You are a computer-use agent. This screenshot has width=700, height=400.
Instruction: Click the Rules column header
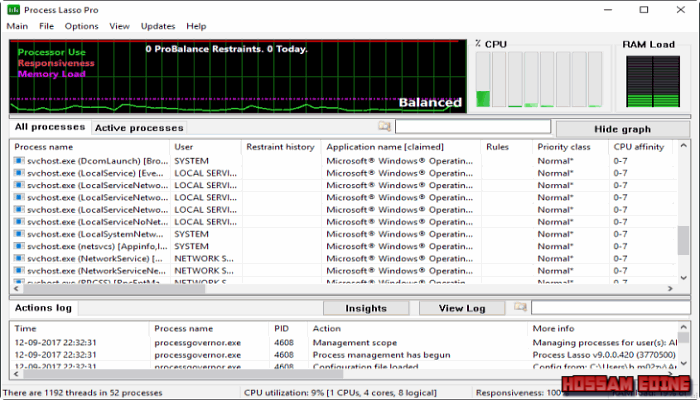click(x=506, y=147)
